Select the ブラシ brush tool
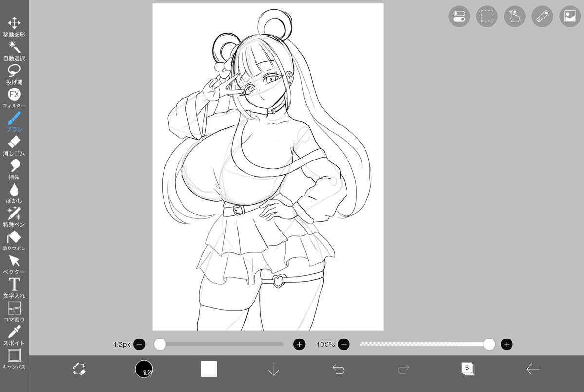The height and width of the screenshot is (392, 584). click(x=14, y=123)
